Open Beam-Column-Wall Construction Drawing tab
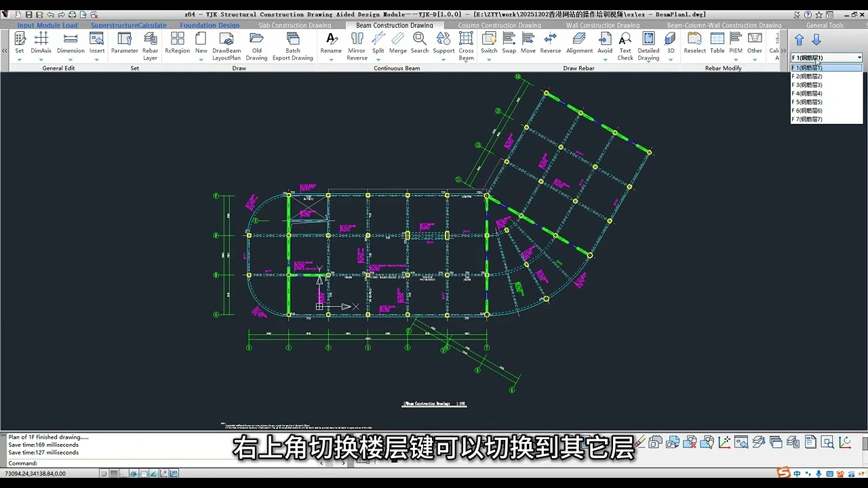 [724, 25]
